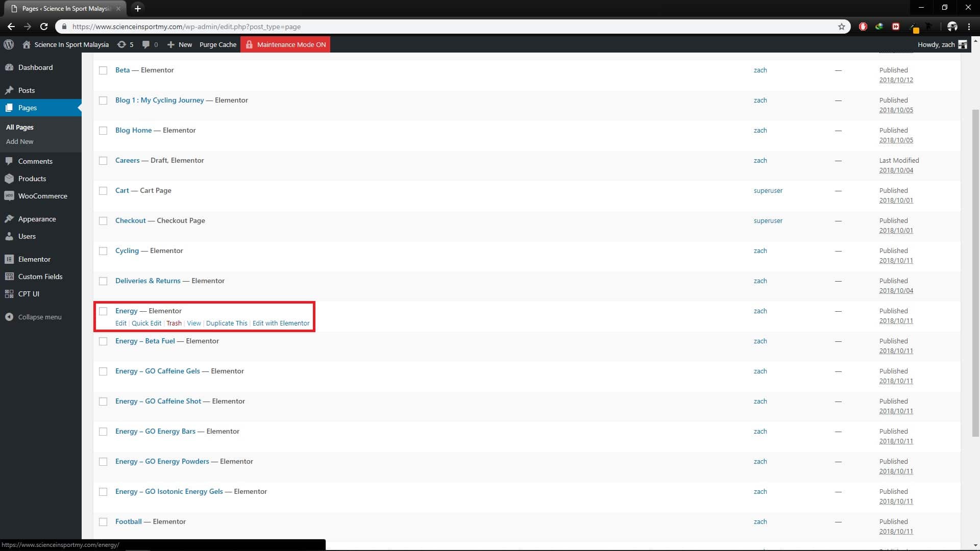This screenshot has height=551, width=980.
Task: Tick the checkbox for Football
Action: 103,522
